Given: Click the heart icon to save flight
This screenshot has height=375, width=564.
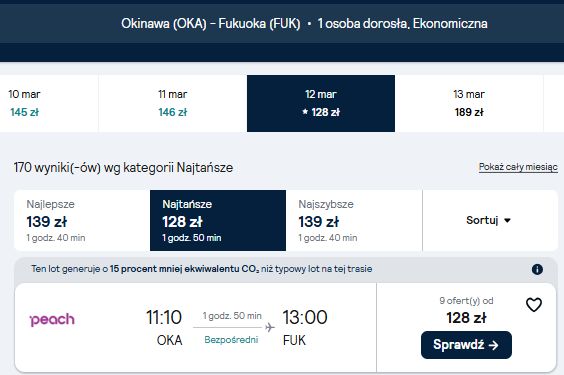Looking at the screenshot, I should pos(534,305).
